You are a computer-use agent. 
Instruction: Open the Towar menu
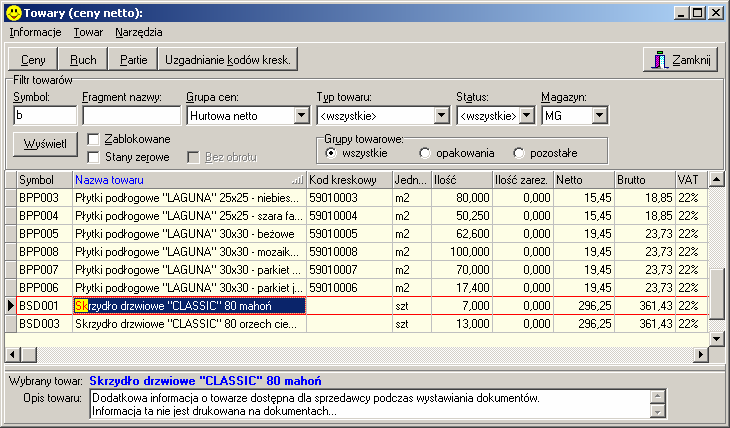click(x=88, y=32)
